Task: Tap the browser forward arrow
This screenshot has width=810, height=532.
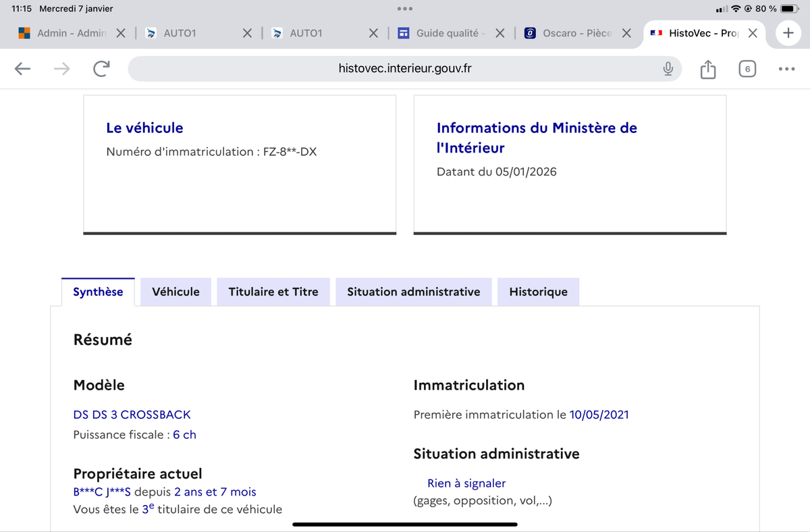Action: point(61,69)
